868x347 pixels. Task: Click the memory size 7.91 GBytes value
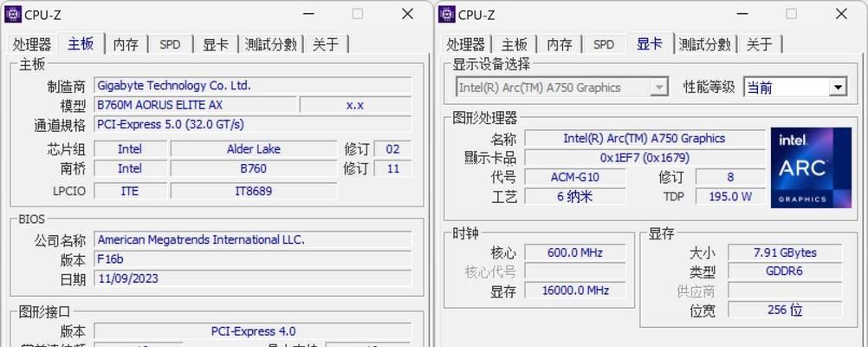(x=785, y=252)
